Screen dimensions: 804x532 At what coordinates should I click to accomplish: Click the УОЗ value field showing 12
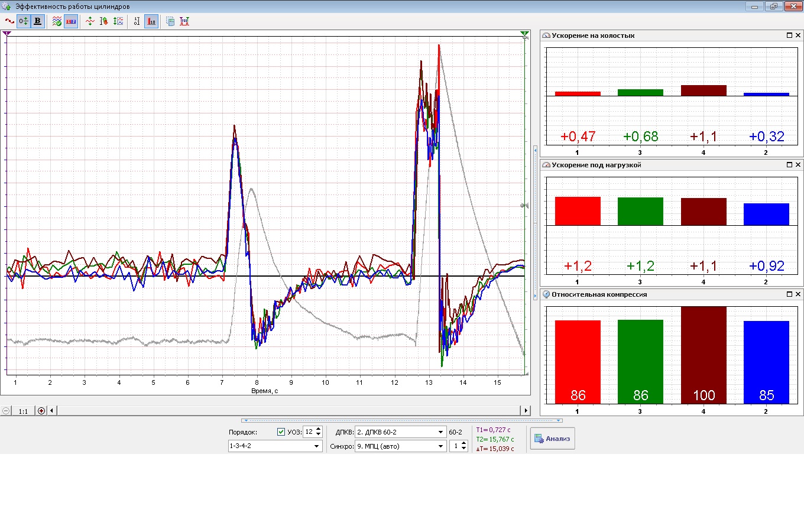tap(309, 432)
